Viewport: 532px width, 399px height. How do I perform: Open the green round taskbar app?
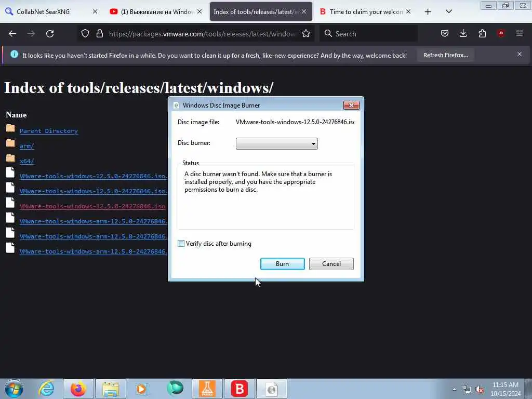tap(175, 389)
